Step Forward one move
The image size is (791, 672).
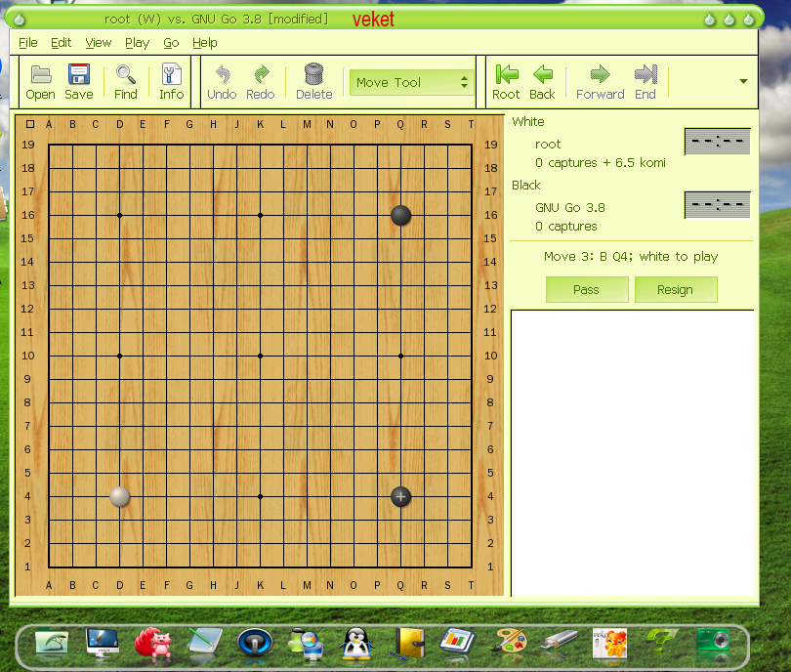pos(601,82)
